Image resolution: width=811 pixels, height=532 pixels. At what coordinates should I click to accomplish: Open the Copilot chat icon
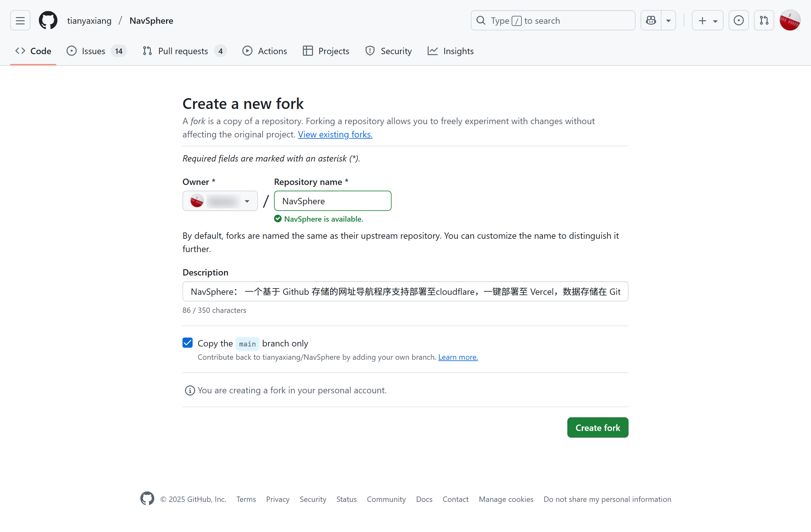651,21
